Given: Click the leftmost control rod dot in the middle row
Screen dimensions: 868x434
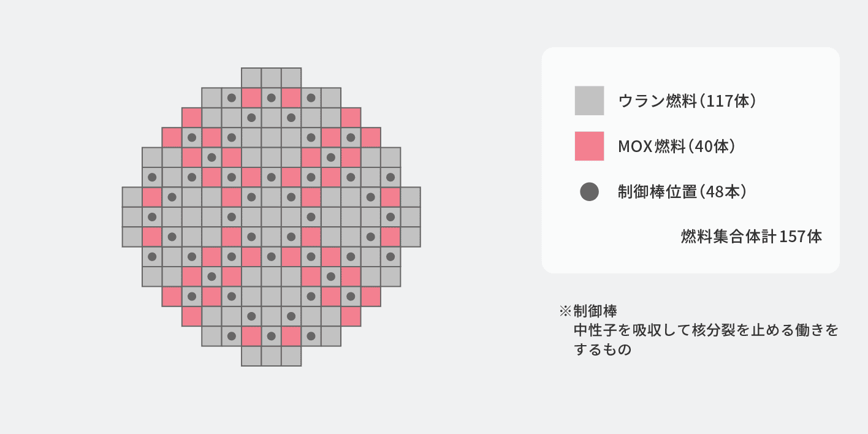Looking at the screenshot, I should (152, 216).
